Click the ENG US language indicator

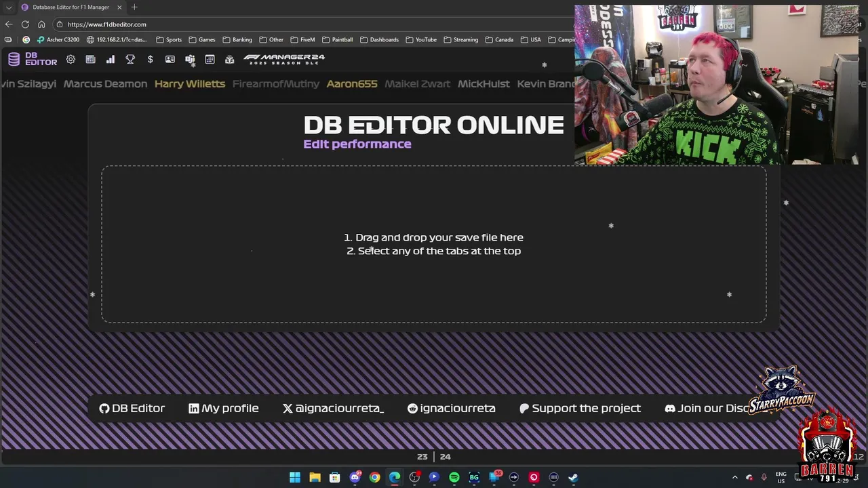pos(781,477)
